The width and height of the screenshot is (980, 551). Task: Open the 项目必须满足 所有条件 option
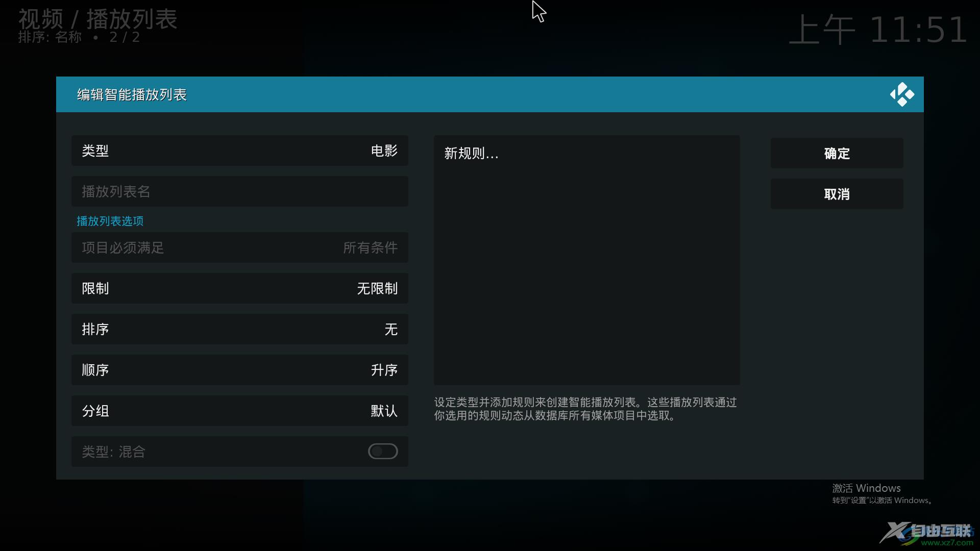pos(240,247)
